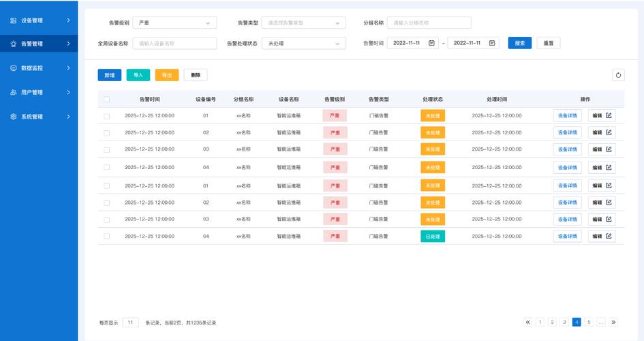Click the 告警管理 alarm bell icon

coord(13,44)
